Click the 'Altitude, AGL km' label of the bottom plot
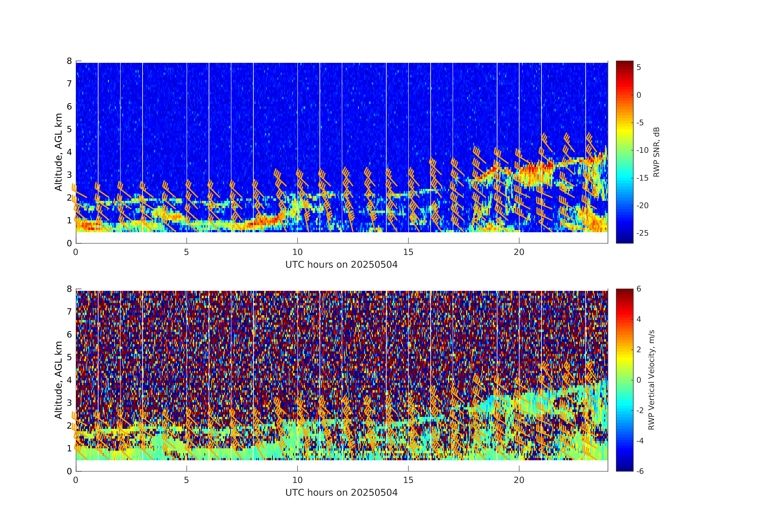 pos(59,380)
